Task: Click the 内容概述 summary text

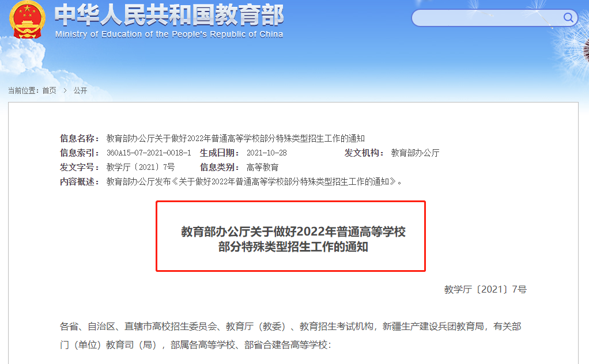Action: (x=254, y=181)
